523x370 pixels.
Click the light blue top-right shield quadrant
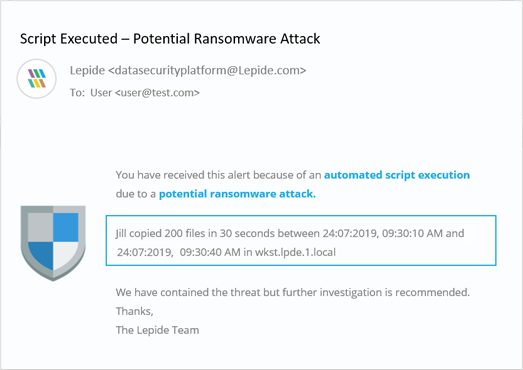tap(66, 227)
